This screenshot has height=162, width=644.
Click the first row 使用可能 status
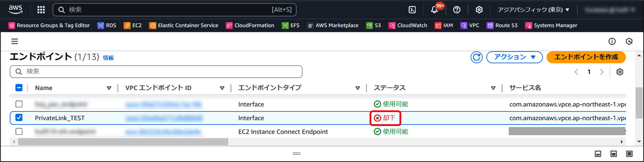[x=391, y=104]
